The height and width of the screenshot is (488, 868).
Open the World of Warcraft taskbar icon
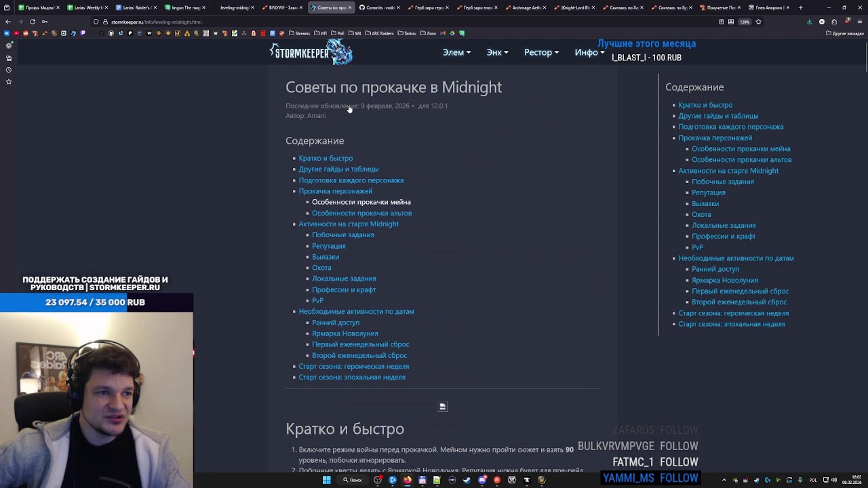click(x=541, y=480)
